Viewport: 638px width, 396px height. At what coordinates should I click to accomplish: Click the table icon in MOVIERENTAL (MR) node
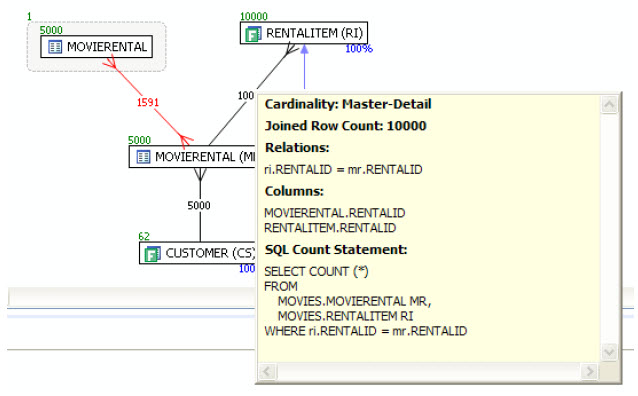(x=143, y=157)
